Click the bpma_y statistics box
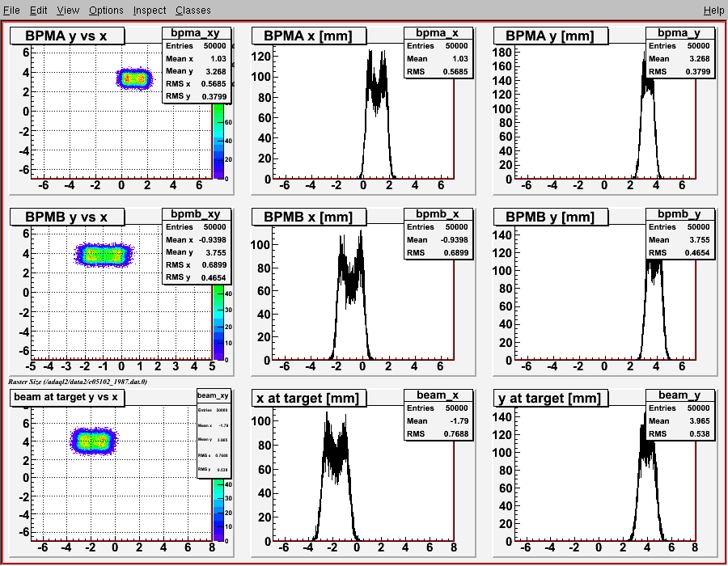This screenshot has height=566, width=728. pyautogui.click(x=680, y=52)
